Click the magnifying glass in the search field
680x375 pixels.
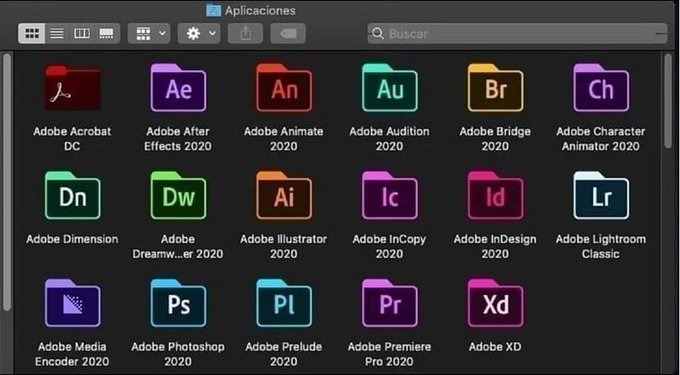coord(378,33)
